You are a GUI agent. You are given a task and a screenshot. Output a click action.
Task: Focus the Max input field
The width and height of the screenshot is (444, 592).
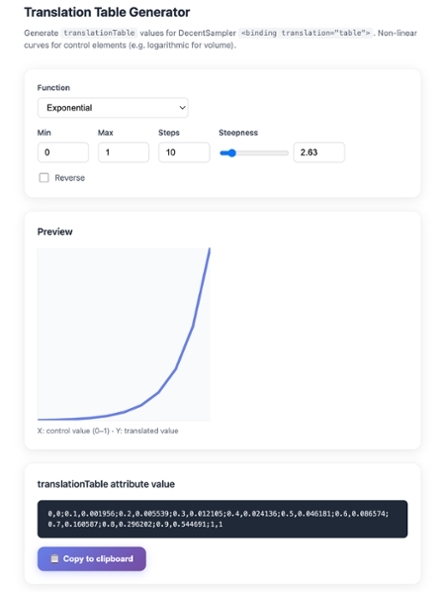123,153
